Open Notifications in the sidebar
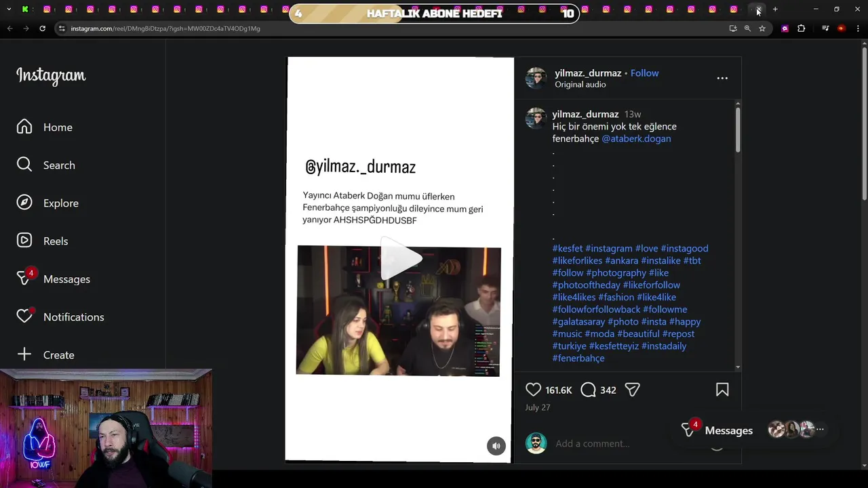The image size is (868, 488). (60, 317)
